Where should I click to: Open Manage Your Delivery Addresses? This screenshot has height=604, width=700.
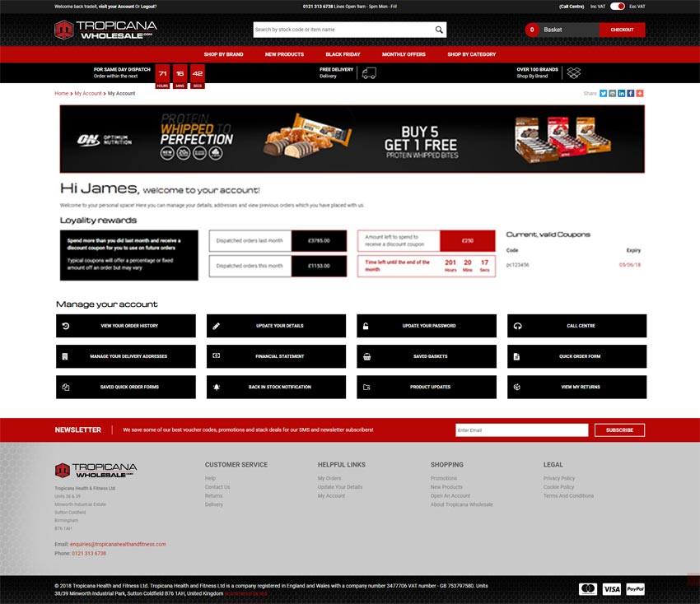(x=126, y=356)
